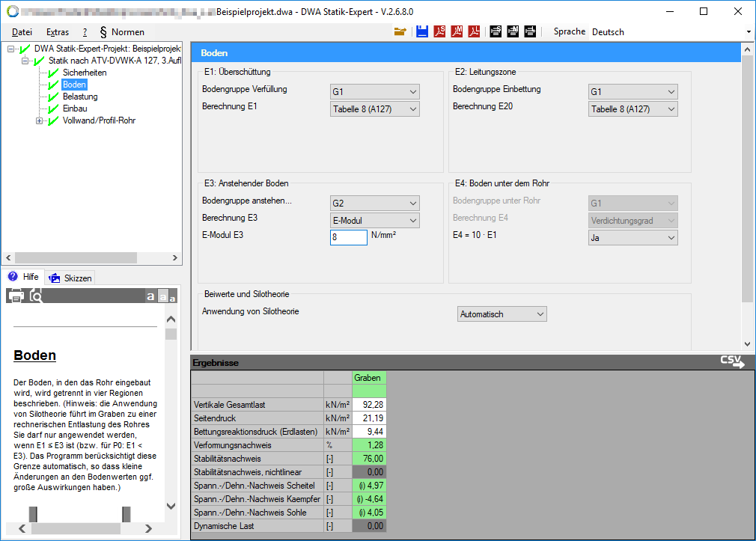The height and width of the screenshot is (541, 756).
Task: Click the PDF export icon marked S
Action: (x=439, y=31)
